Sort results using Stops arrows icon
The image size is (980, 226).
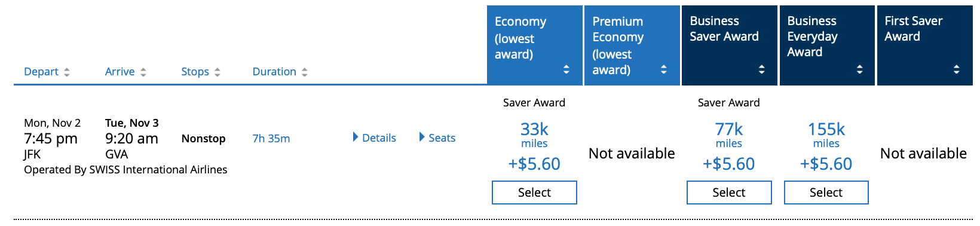(x=218, y=72)
